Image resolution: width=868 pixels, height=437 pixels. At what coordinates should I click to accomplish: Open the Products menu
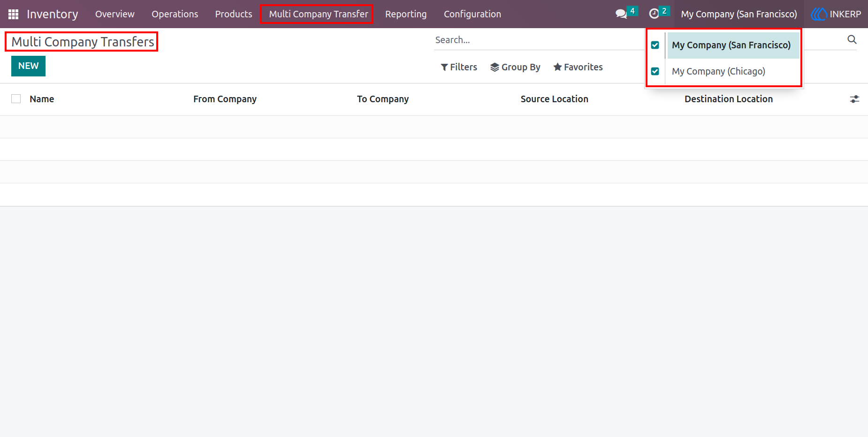click(x=234, y=14)
